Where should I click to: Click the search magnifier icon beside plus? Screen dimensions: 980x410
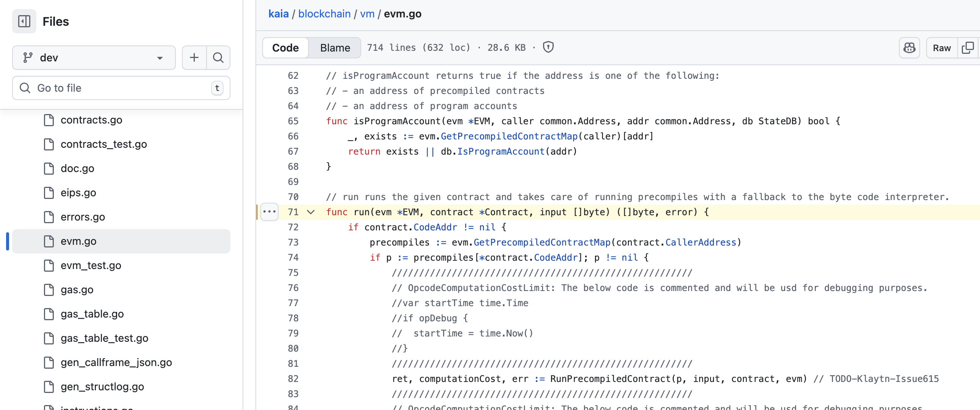click(x=218, y=58)
